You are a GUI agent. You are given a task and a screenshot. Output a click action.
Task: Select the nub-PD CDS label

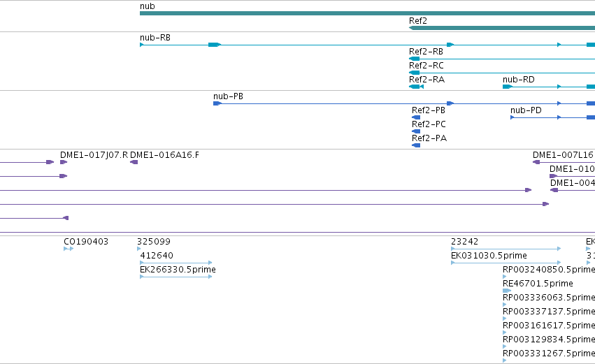coord(526,110)
